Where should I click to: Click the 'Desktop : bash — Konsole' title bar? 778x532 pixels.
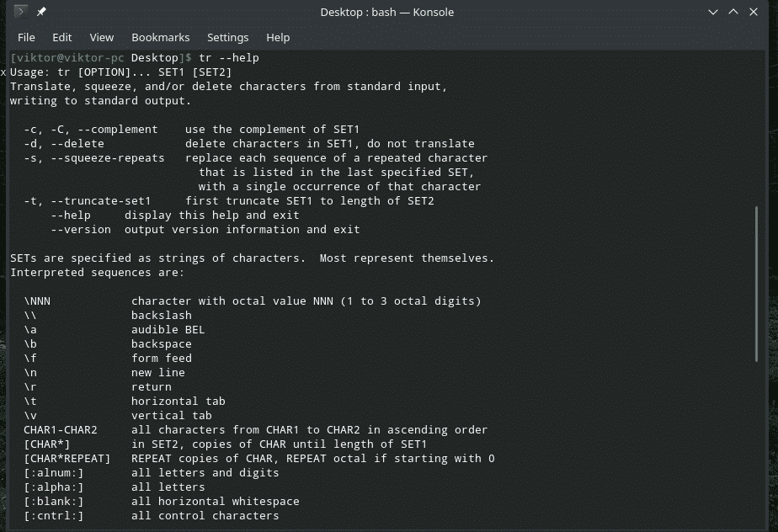(387, 12)
